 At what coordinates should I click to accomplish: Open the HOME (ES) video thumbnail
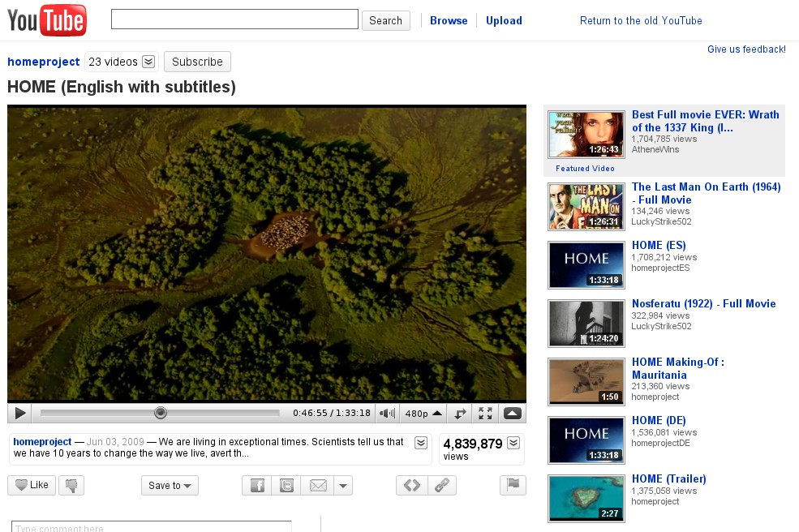click(x=586, y=265)
